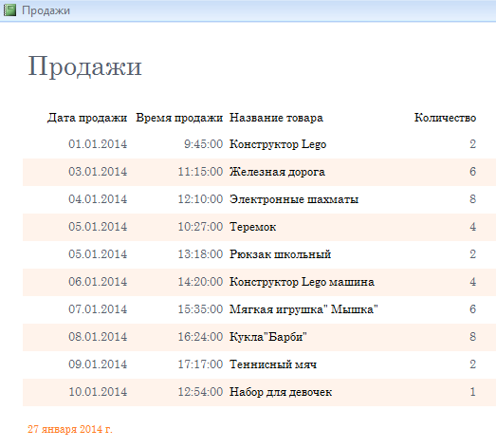Image resolution: width=496 pixels, height=448 pixels.
Task: Select the product Теннисный мяч
Action: pyautogui.click(x=273, y=364)
